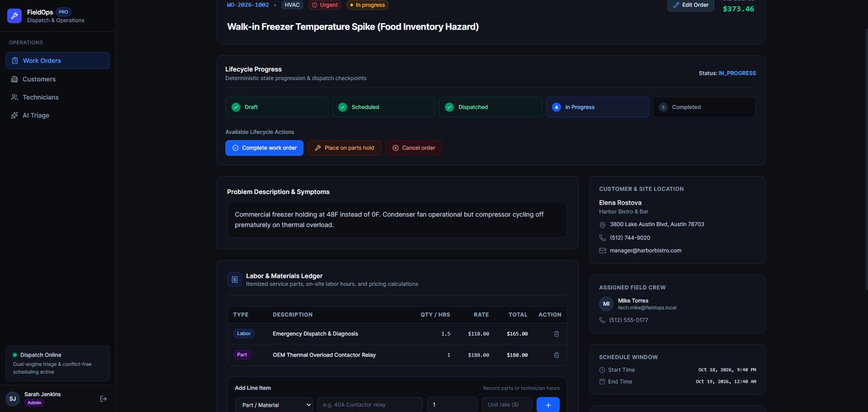
Task: Click the plus button to add line item
Action: tap(548, 405)
